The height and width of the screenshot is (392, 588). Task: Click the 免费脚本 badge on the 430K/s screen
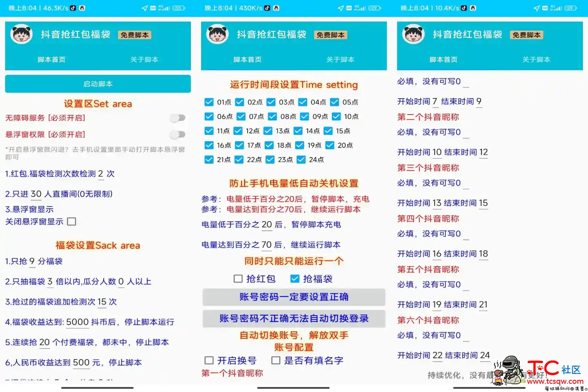tap(330, 35)
